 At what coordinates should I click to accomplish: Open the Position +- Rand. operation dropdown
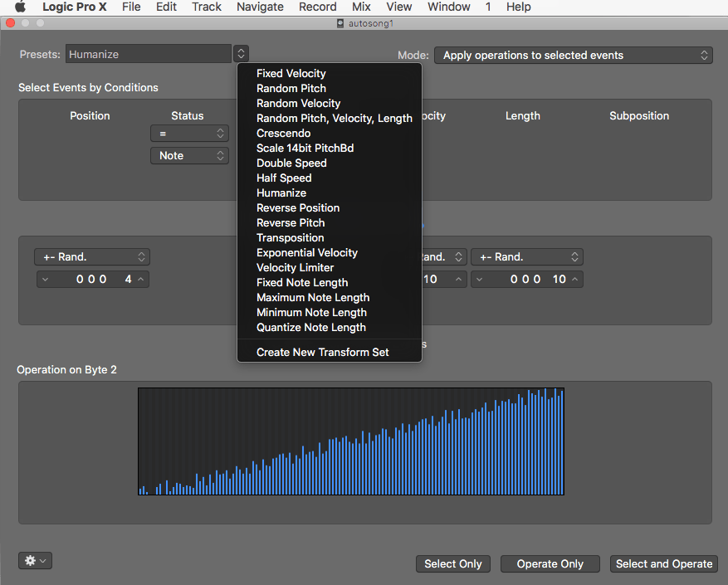point(92,256)
